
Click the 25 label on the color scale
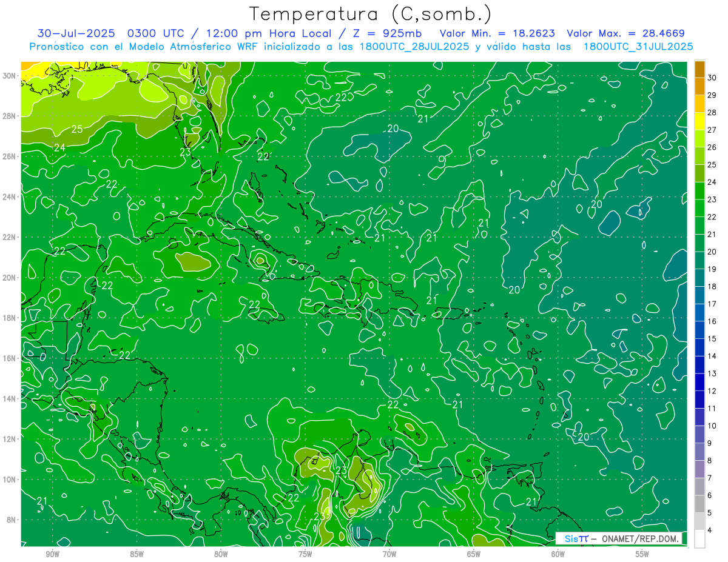tap(712, 165)
